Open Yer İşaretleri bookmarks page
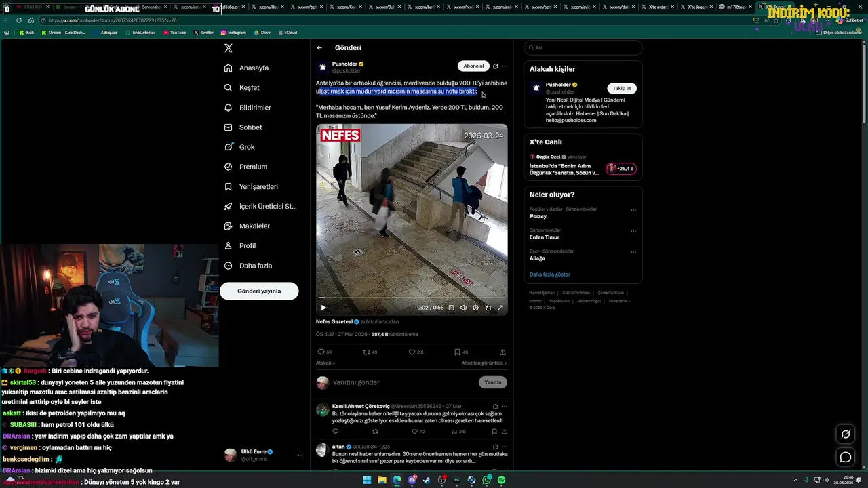The width and height of the screenshot is (868, 488). tap(251, 186)
